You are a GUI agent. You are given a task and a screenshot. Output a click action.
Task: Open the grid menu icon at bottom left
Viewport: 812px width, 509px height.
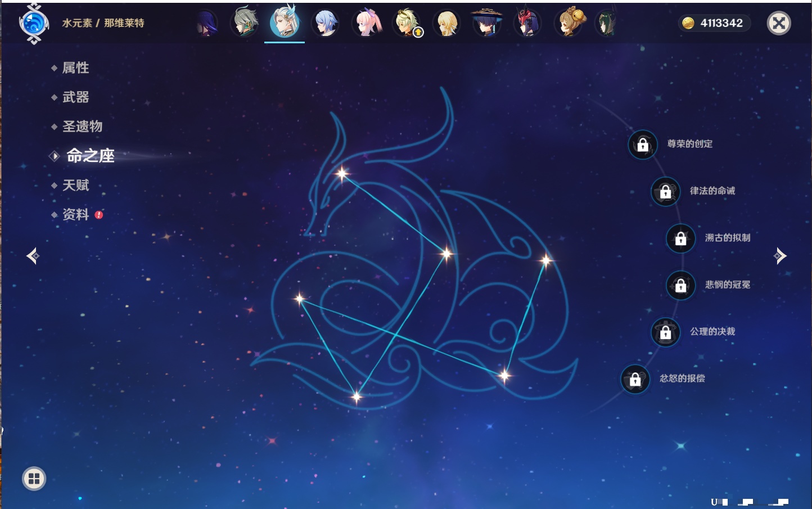[x=34, y=479]
